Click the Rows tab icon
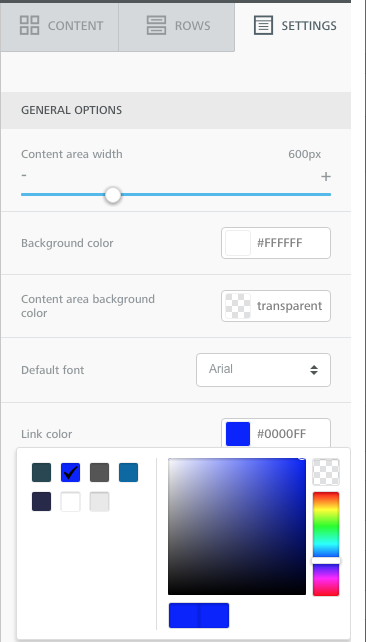 [x=156, y=25]
